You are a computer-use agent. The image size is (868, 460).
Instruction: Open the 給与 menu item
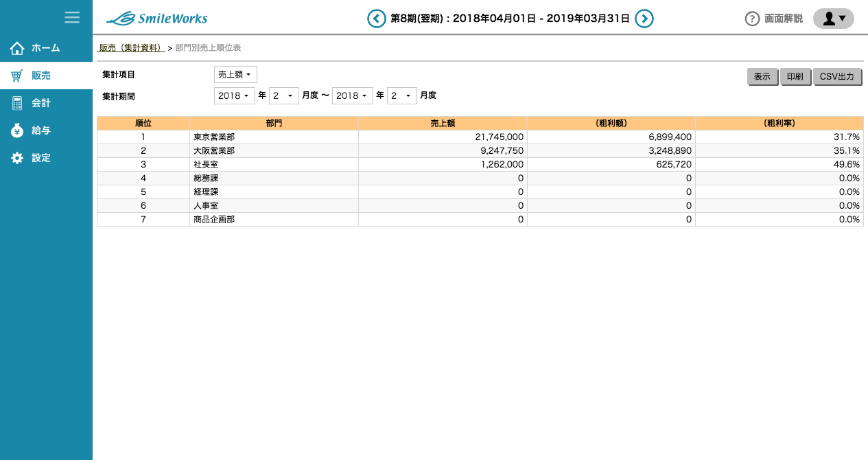pos(46,130)
